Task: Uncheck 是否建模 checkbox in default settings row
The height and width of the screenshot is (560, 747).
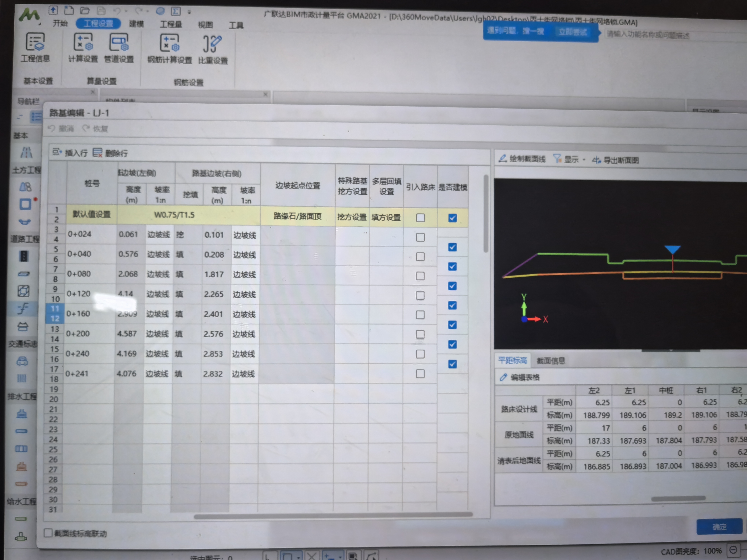Action: coord(452,218)
